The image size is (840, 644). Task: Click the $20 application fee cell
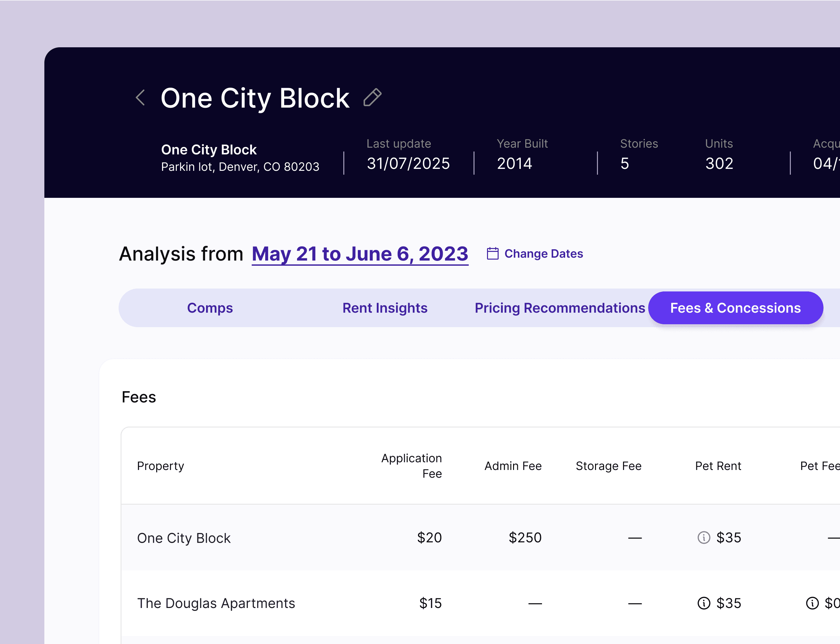(x=429, y=538)
